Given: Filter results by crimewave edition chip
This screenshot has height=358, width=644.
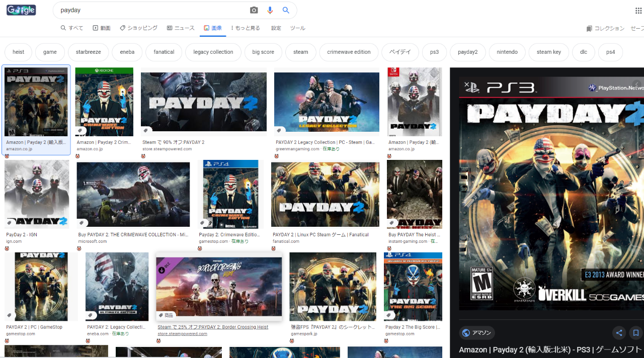Looking at the screenshot, I should (x=349, y=52).
